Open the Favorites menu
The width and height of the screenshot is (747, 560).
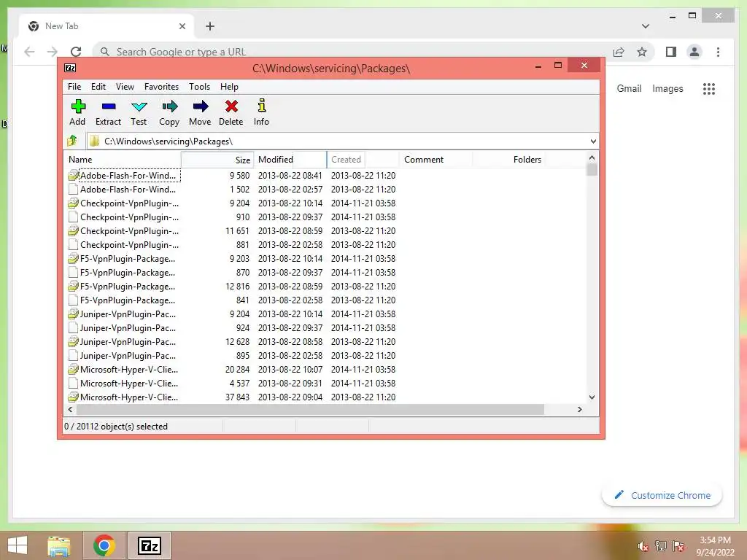tap(161, 87)
